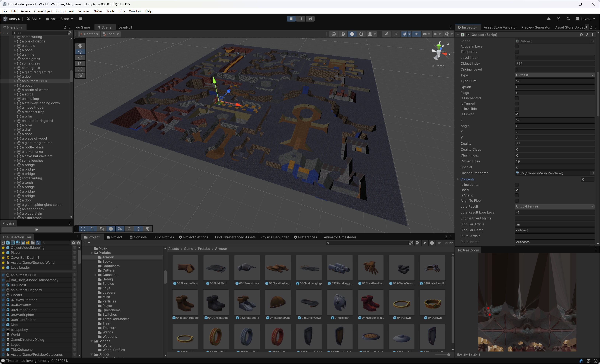Open the Center pivot dropdown

point(89,34)
